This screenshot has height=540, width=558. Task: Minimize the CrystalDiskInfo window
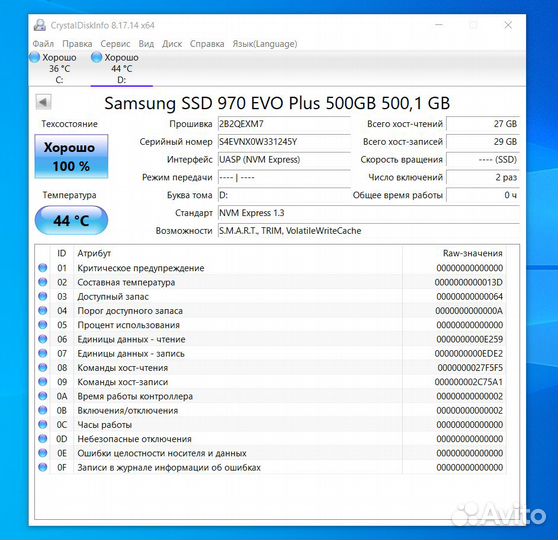[439, 25]
